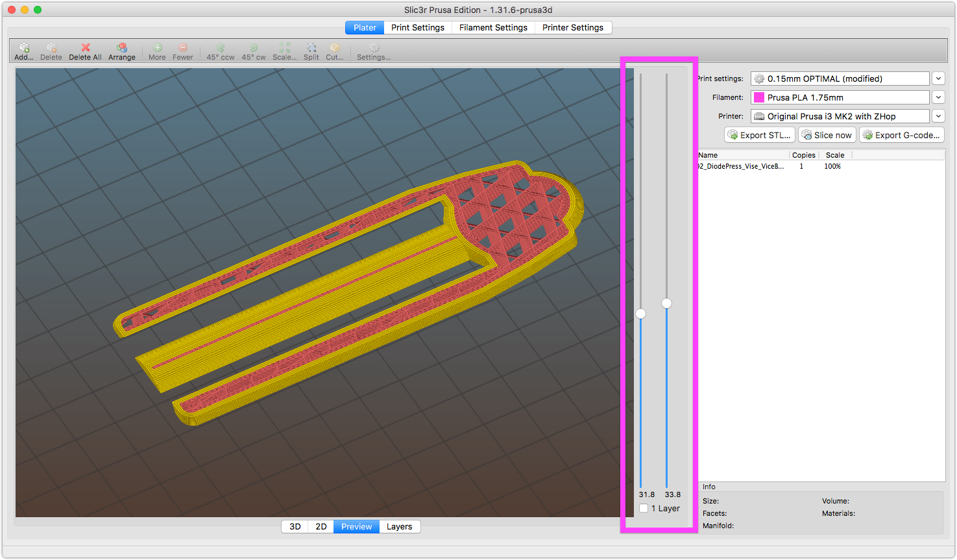
Task: Add a copy with More icon
Action: pos(157,48)
